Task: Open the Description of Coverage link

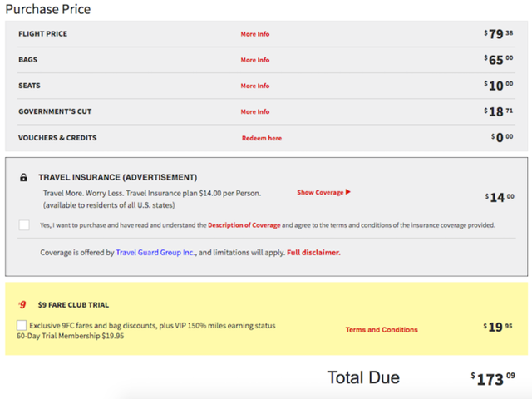Action: (x=244, y=225)
